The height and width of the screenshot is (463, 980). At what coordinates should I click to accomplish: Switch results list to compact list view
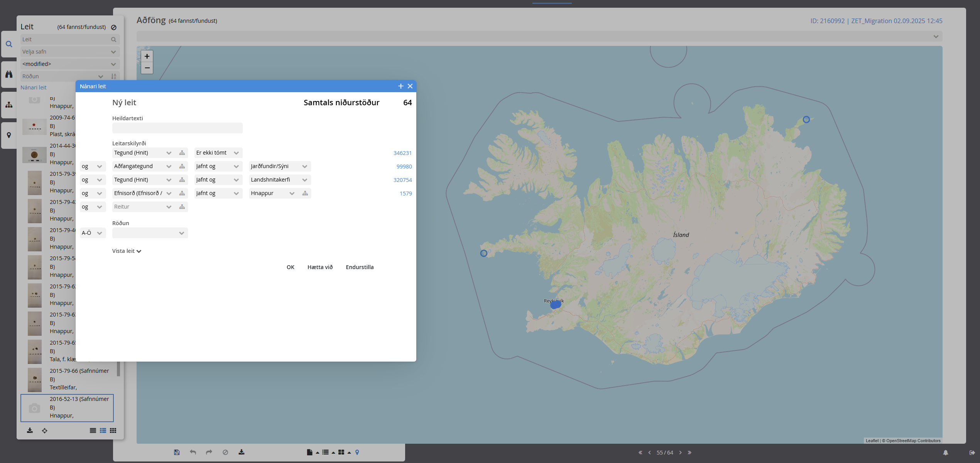93,431
